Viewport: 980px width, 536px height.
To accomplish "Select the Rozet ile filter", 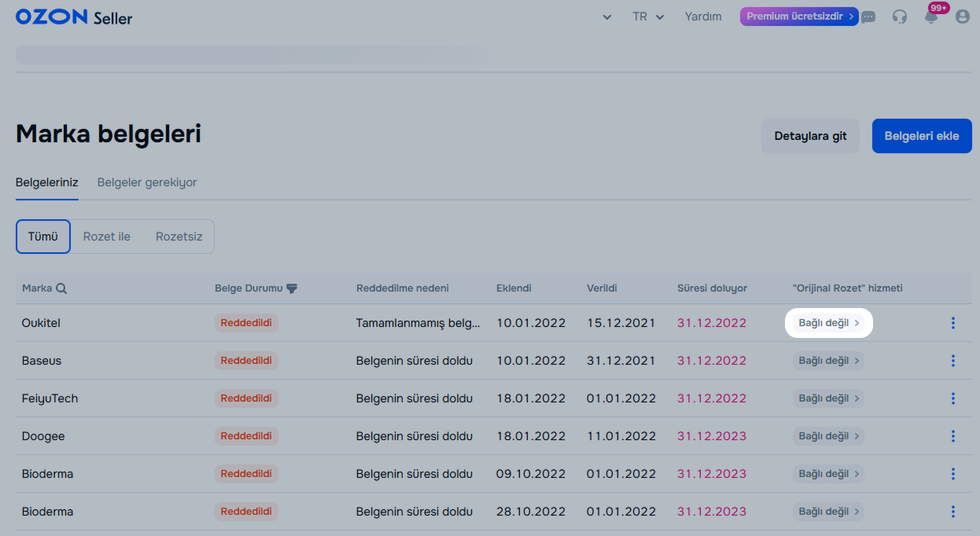I will tap(107, 237).
